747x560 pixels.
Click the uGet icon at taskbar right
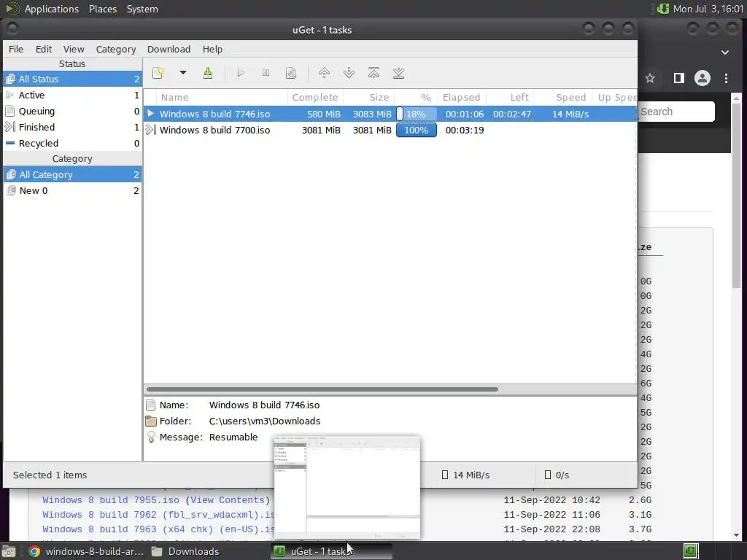(691, 551)
